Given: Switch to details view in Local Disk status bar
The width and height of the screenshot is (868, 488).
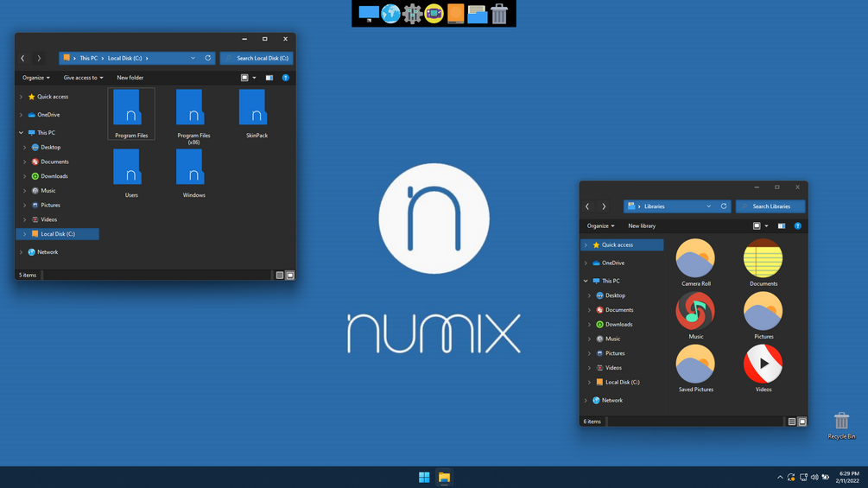Looking at the screenshot, I should click(x=280, y=275).
